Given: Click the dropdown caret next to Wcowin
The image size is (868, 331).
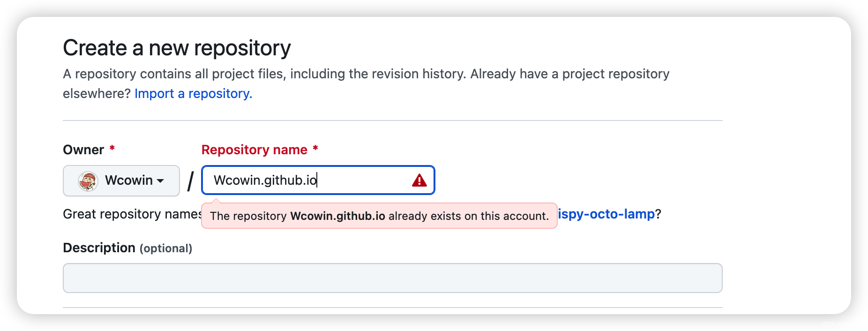Looking at the screenshot, I should [160, 181].
